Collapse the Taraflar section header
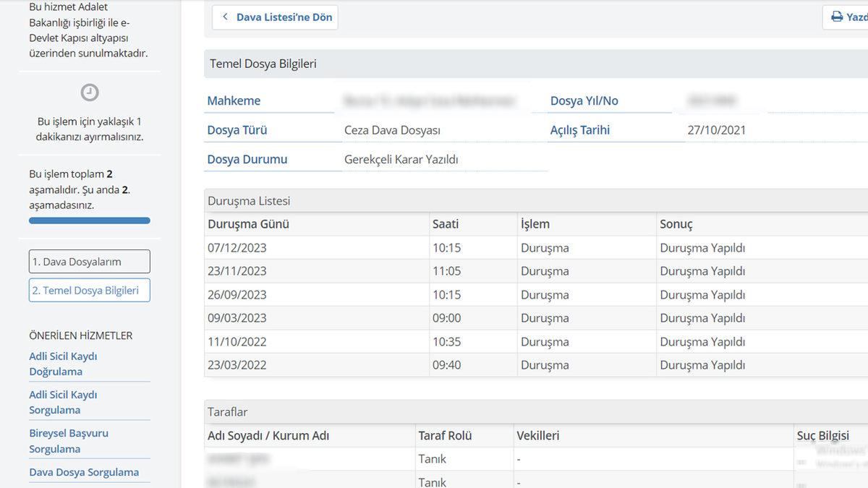The image size is (868, 488). 229,411
